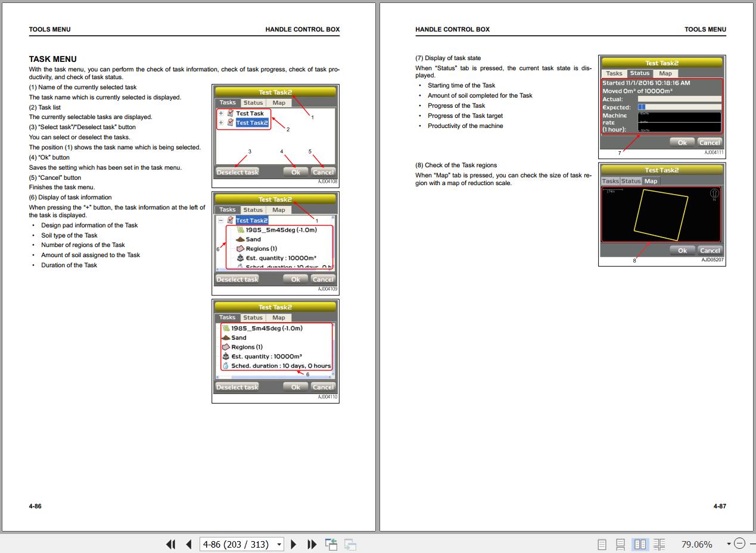This screenshot has width=756, height=553.
Task: Click the selected Status tab in figure AJD04111
Action: click(x=640, y=73)
